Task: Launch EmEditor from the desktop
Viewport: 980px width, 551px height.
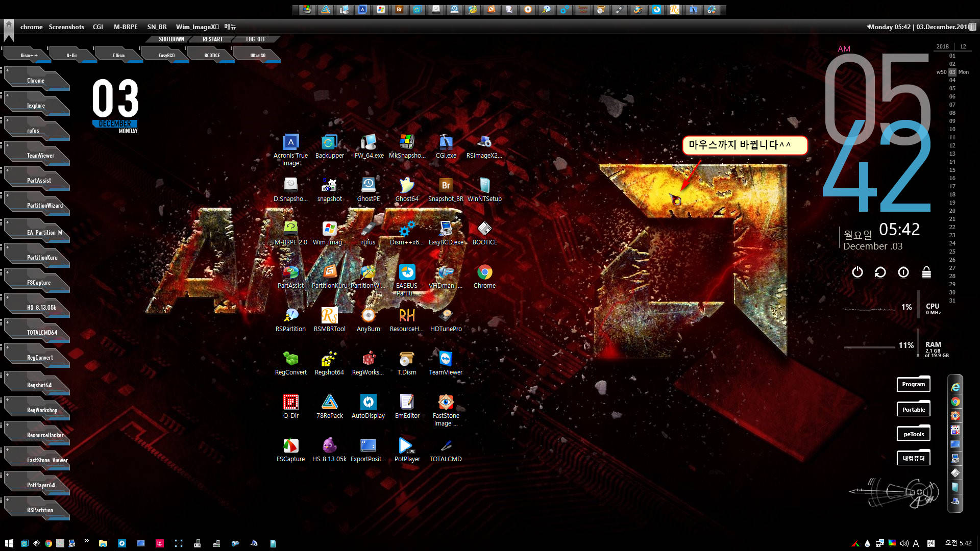Action: click(407, 407)
